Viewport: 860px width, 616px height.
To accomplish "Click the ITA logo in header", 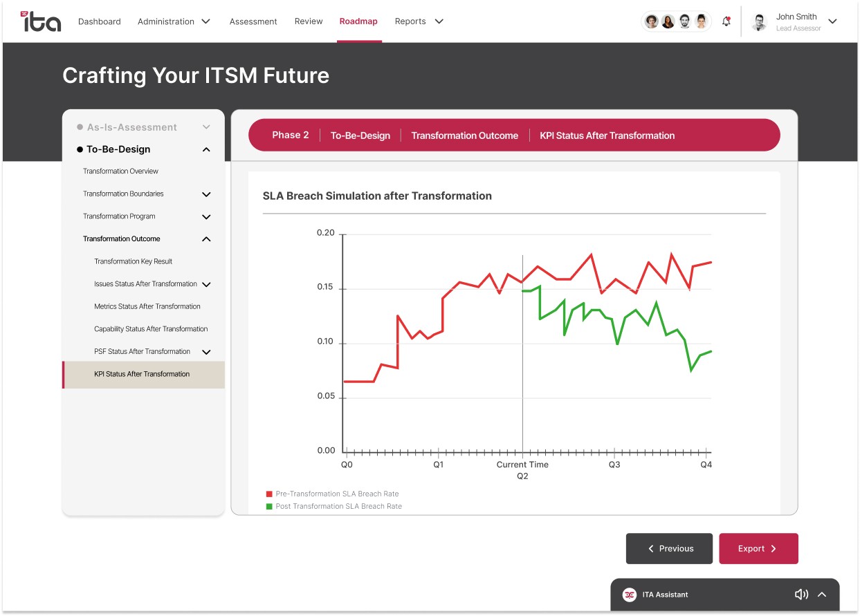I will [x=41, y=21].
